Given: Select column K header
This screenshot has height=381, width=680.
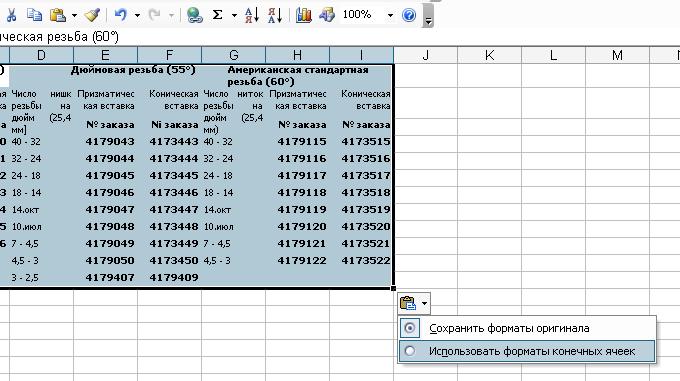Looking at the screenshot, I should (489, 55).
